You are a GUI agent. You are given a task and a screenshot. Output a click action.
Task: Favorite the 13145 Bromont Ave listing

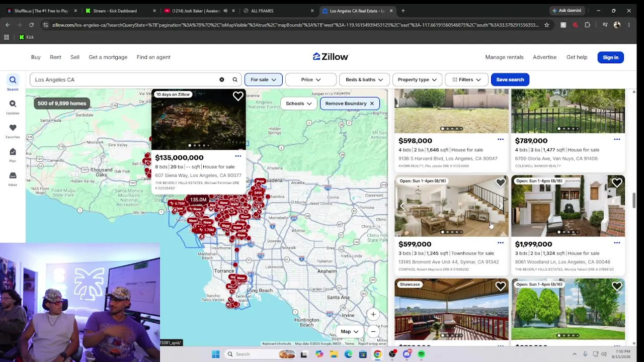coord(501,183)
